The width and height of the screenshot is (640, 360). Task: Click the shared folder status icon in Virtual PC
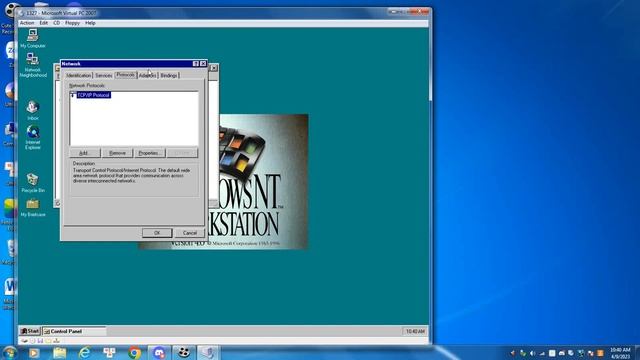tap(48, 340)
